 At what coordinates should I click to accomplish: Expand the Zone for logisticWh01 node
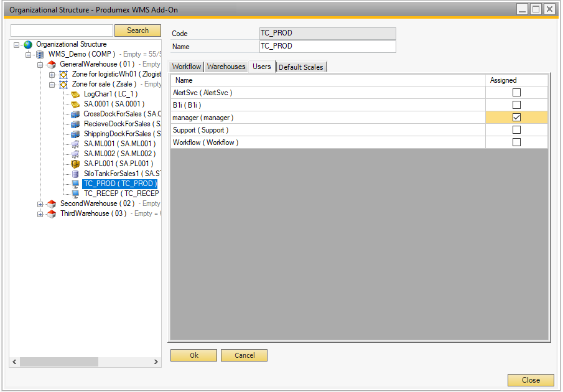coord(53,74)
